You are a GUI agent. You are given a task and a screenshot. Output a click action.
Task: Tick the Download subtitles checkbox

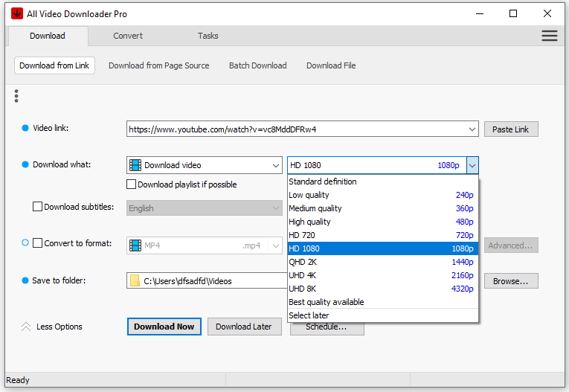pos(37,207)
